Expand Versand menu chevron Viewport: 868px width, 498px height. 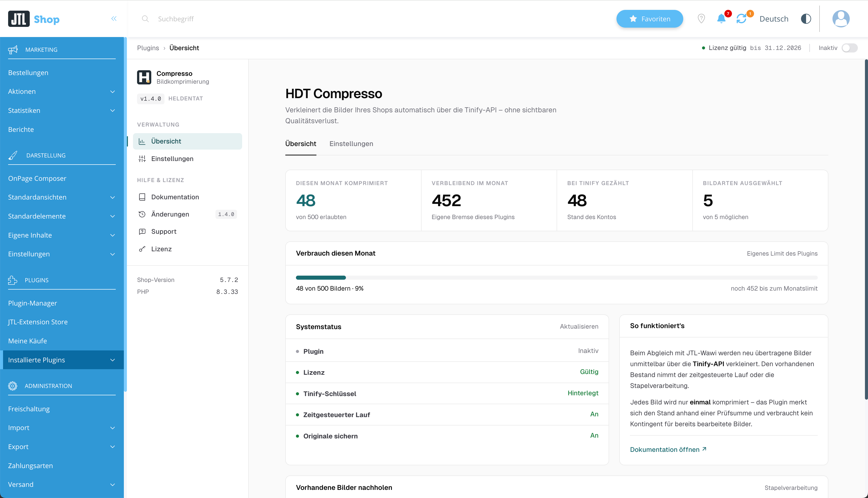113,485
